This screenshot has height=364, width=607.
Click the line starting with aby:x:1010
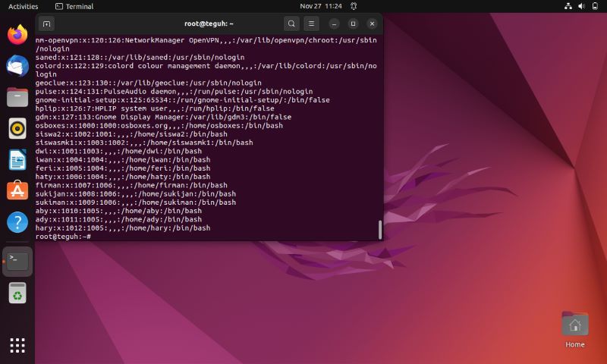[118, 210]
